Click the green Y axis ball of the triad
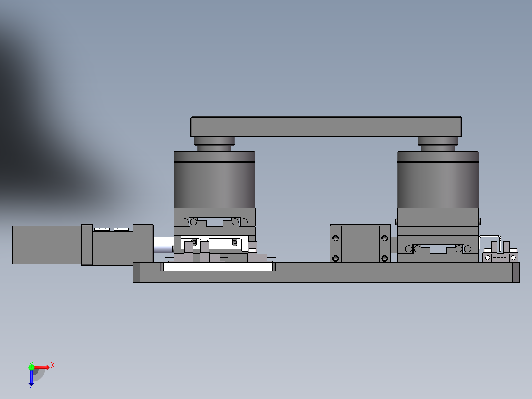The width and height of the screenshot is (532, 399). click(31, 367)
